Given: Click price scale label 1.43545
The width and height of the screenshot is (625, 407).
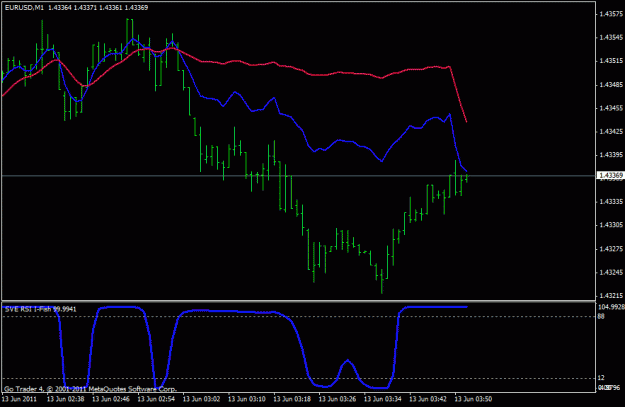Looking at the screenshot, I should tap(611, 37).
